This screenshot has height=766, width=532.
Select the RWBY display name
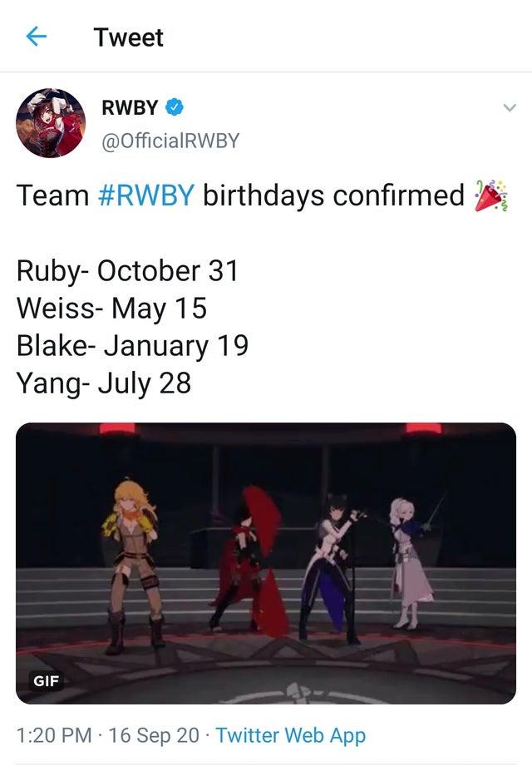pyautogui.click(x=130, y=107)
